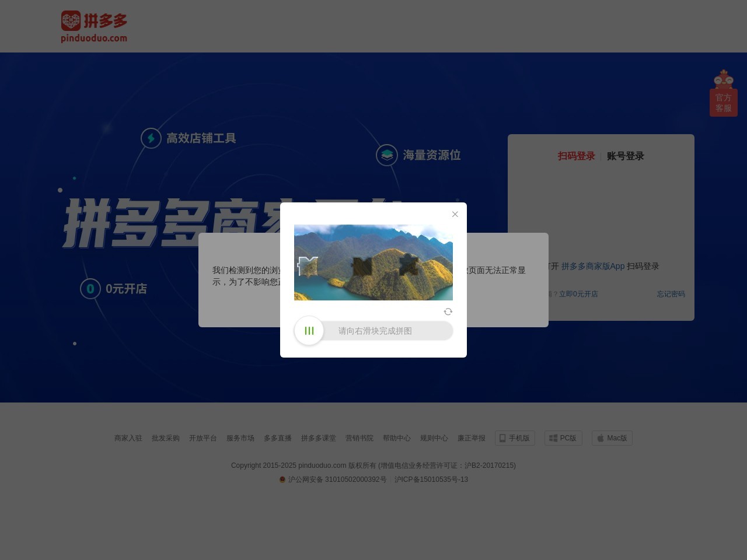Click the 忘记密码 link
The height and width of the screenshot is (560, 747).
tap(671, 294)
